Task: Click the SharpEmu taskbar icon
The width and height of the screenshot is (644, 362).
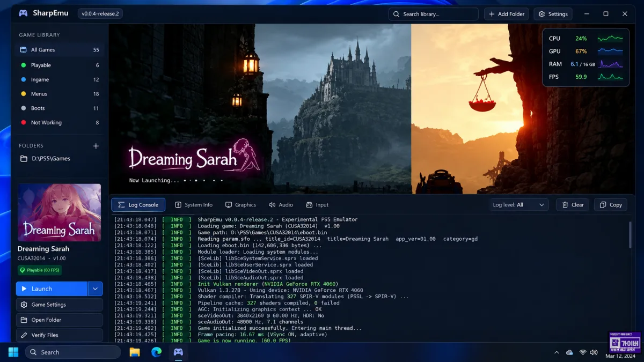Action: coord(178,352)
